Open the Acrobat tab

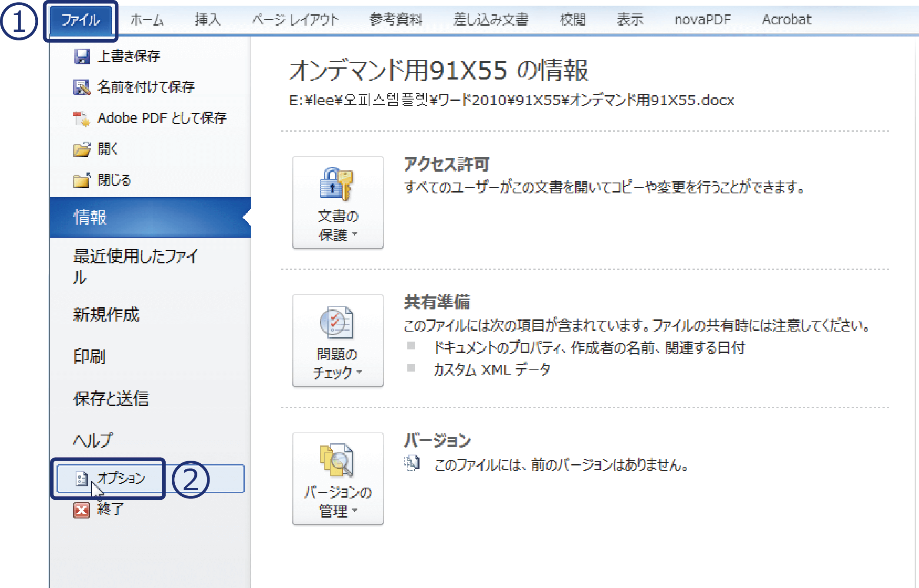pos(786,20)
